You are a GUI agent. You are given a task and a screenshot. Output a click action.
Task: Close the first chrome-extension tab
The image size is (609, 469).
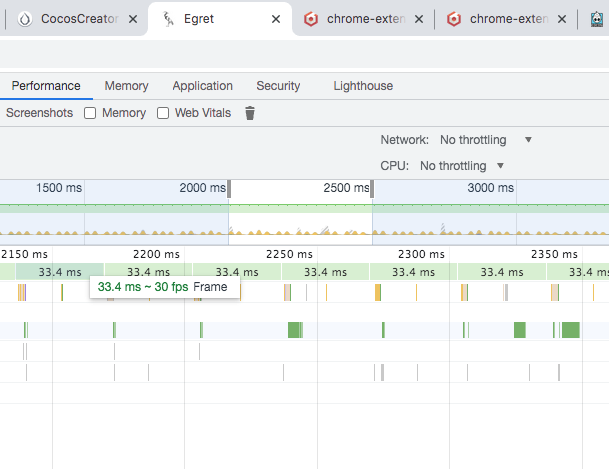[x=419, y=19]
